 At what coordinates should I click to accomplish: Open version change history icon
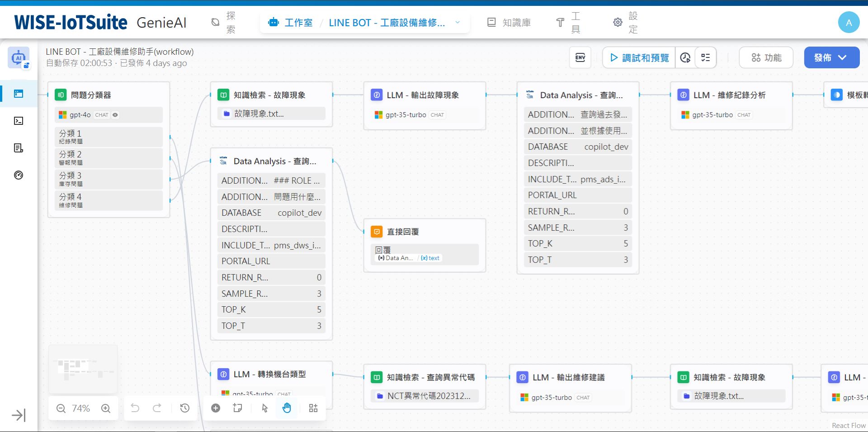tap(184, 408)
